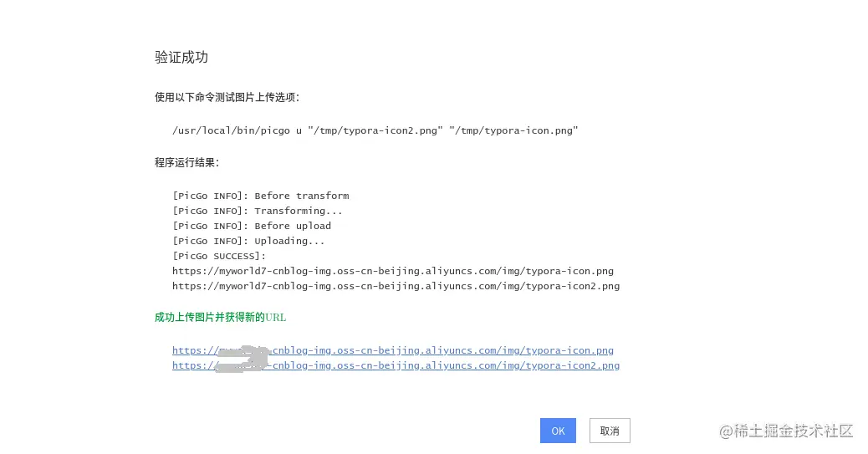Click the plain-text log URL ending typora-icon2.png
Screen dimensions: 868x454
tap(396, 286)
